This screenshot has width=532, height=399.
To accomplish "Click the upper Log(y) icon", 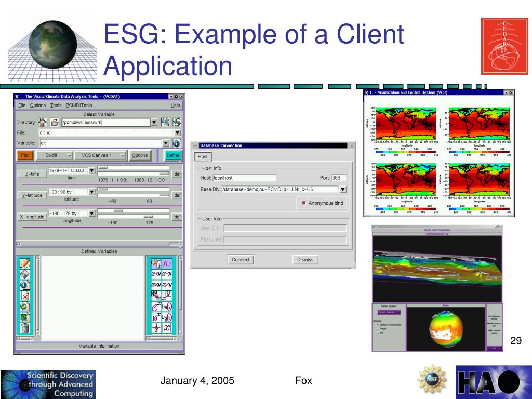I will point(167,307).
